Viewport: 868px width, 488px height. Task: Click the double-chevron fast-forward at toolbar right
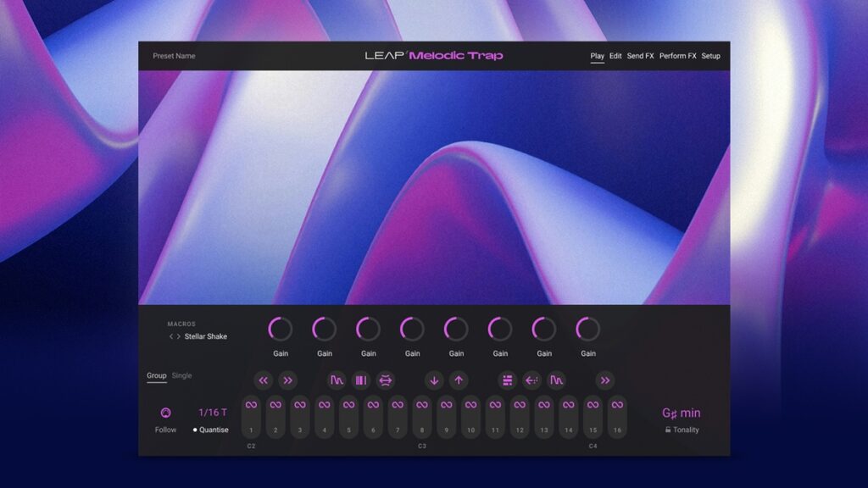[x=605, y=380]
